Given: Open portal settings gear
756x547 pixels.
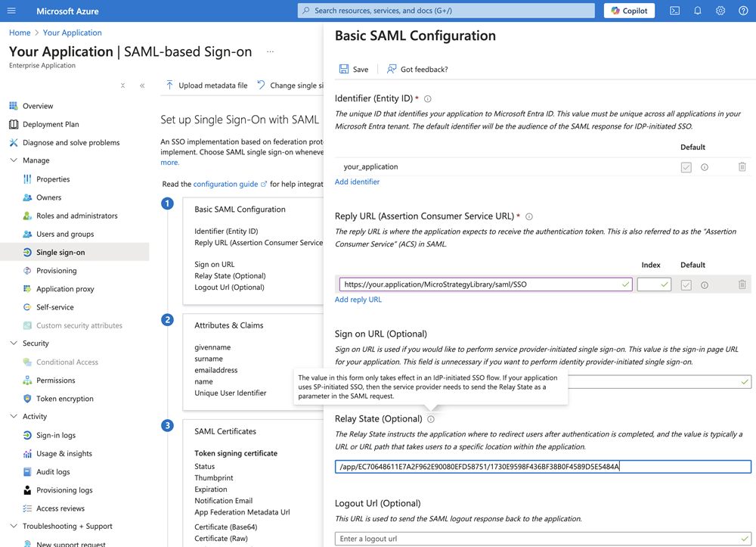Looking at the screenshot, I should pyautogui.click(x=720, y=11).
